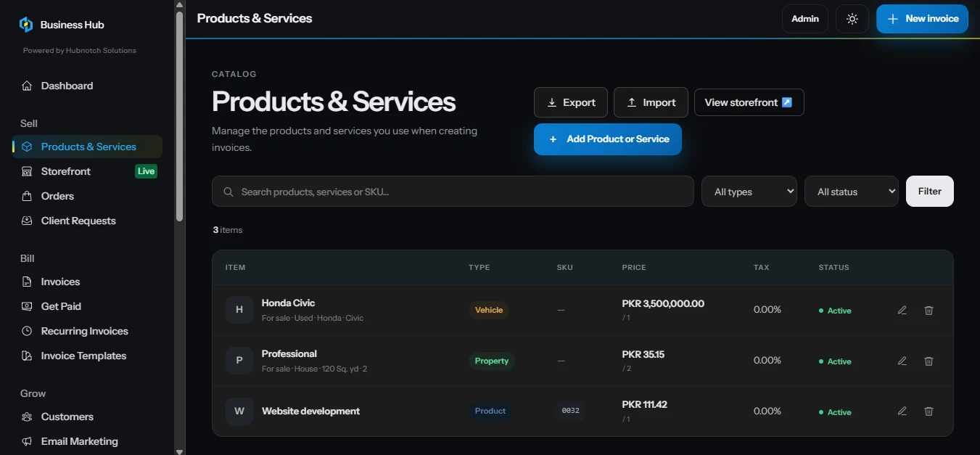
Task: Click the Admin button
Action: (x=805, y=19)
